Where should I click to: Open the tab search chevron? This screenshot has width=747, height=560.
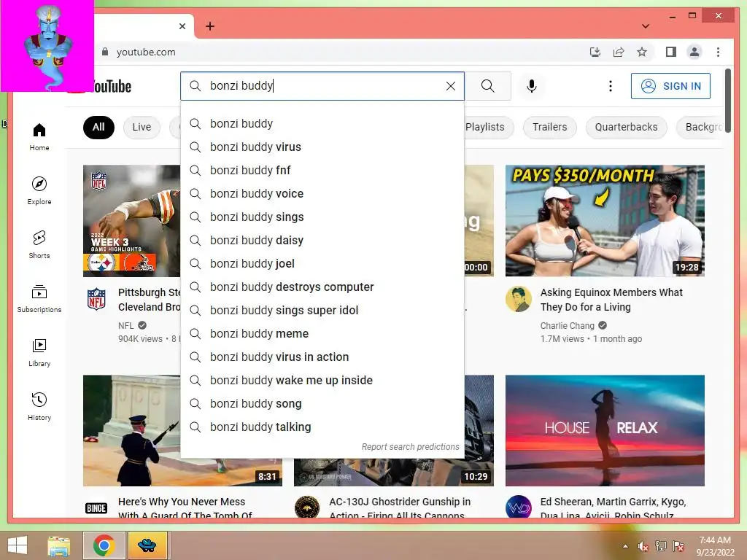646,26
